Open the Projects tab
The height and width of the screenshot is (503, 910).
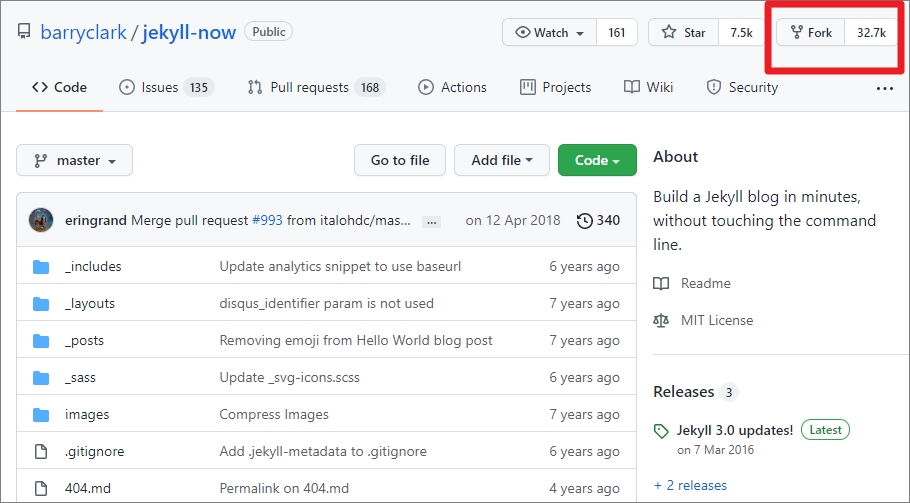pos(555,88)
